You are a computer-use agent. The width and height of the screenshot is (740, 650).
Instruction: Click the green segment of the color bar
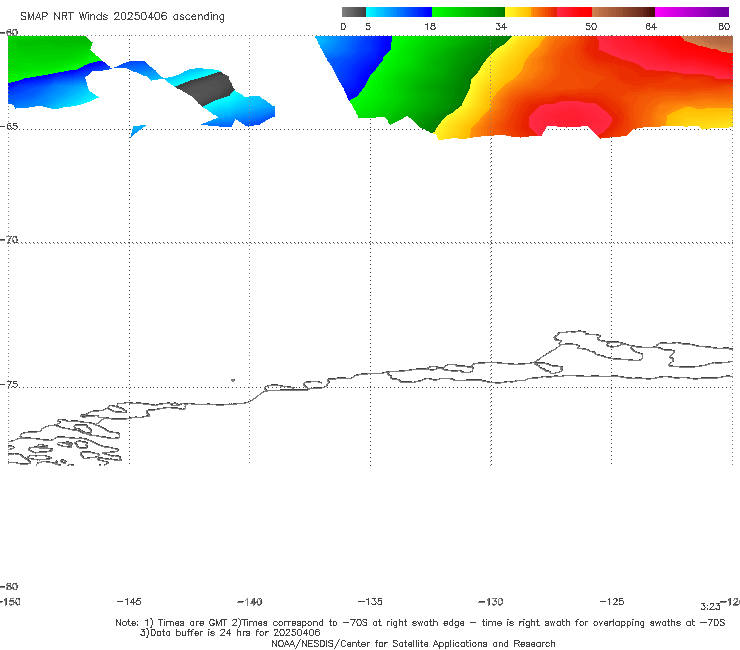pyautogui.click(x=468, y=12)
